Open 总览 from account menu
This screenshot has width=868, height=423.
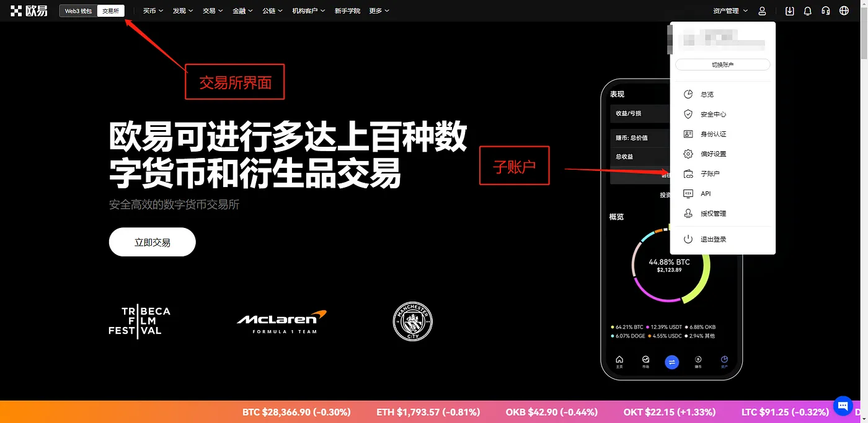coord(722,94)
